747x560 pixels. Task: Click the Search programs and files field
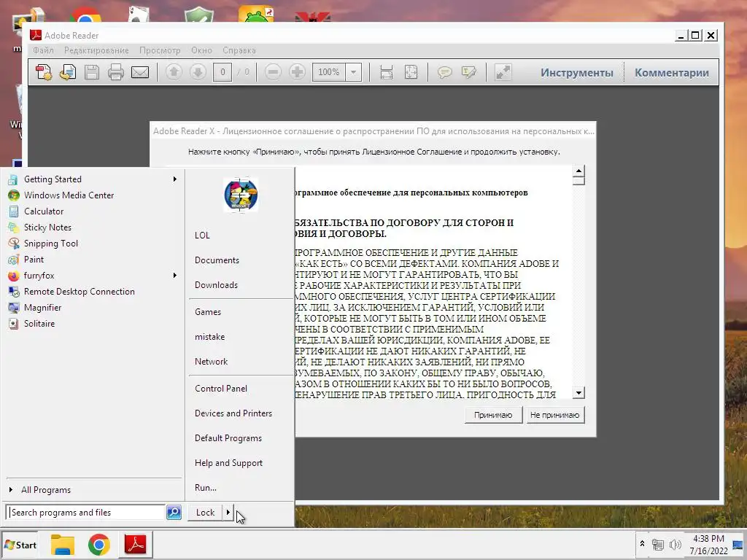click(x=86, y=513)
